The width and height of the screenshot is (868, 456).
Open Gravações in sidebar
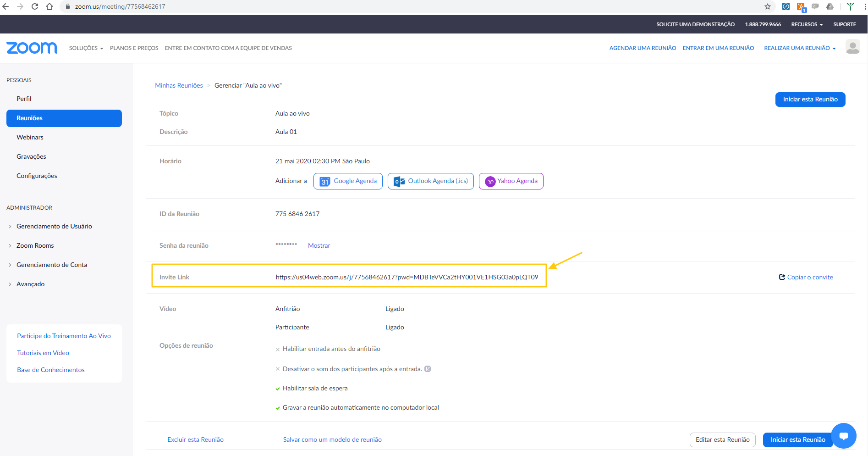[31, 156]
